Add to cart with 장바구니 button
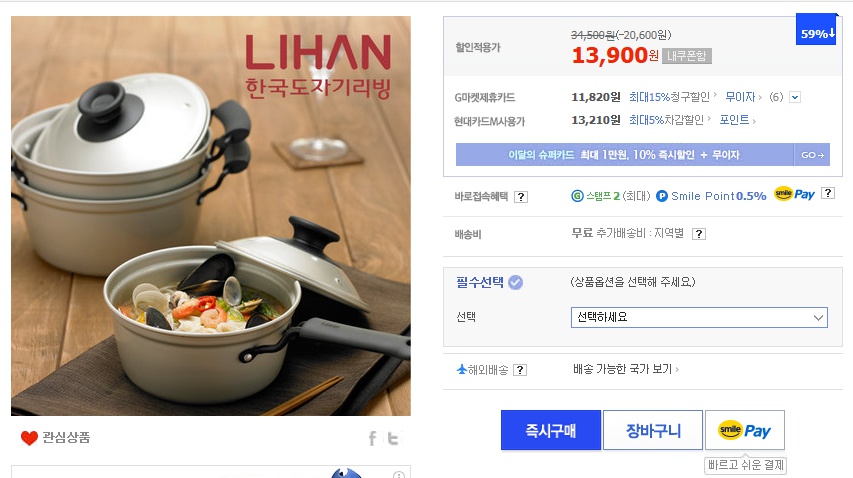Screen dimensions: 853x478 click(653, 430)
